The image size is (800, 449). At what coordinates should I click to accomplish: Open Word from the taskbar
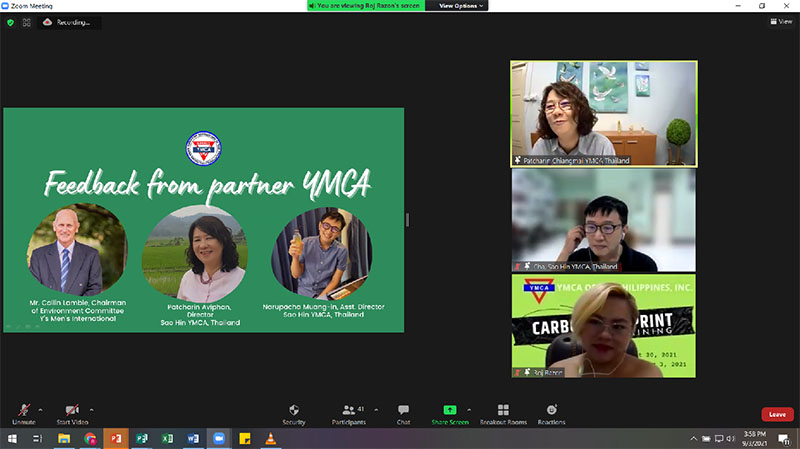(x=193, y=438)
